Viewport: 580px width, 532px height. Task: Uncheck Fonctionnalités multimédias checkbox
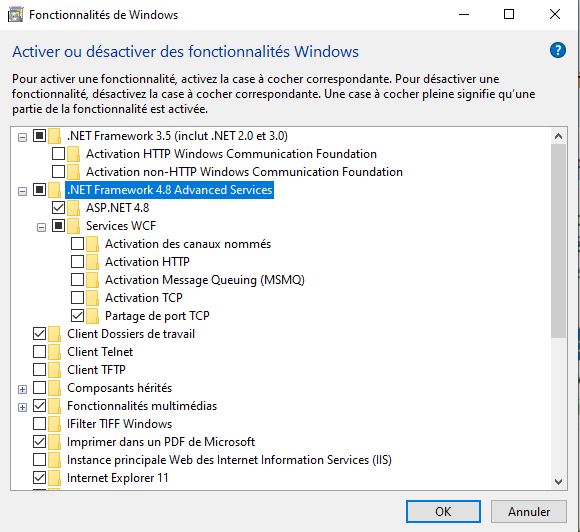click(40, 406)
